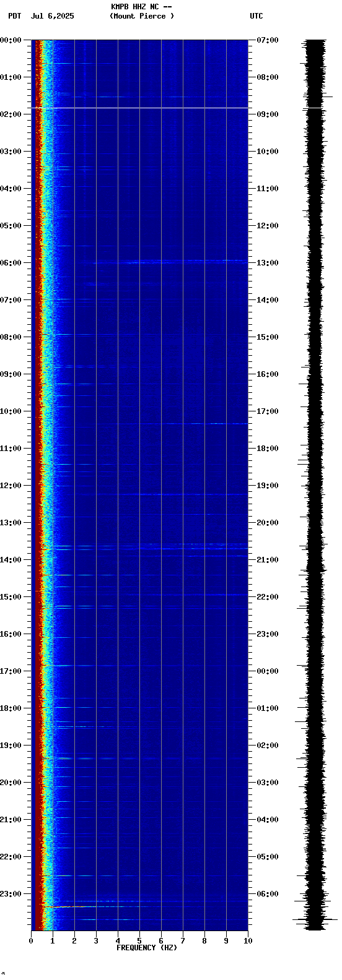Click the 21:00 PDT time label
The image size is (342, 980).
pyautogui.click(x=11, y=820)
